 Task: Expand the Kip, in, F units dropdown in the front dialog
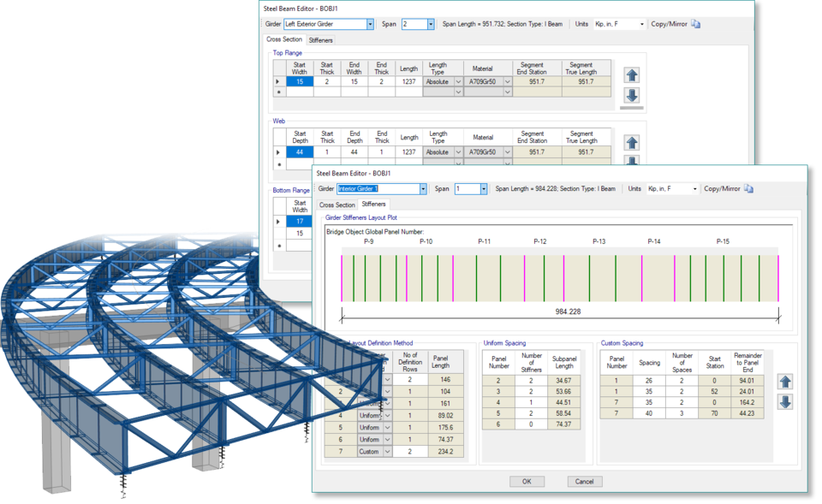click(694, 189)
